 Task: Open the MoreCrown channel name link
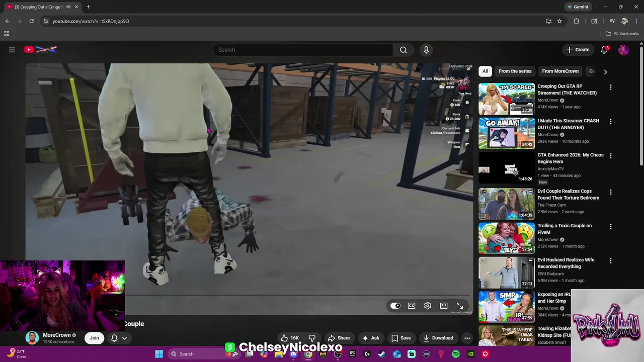click(x=57, y=335)
